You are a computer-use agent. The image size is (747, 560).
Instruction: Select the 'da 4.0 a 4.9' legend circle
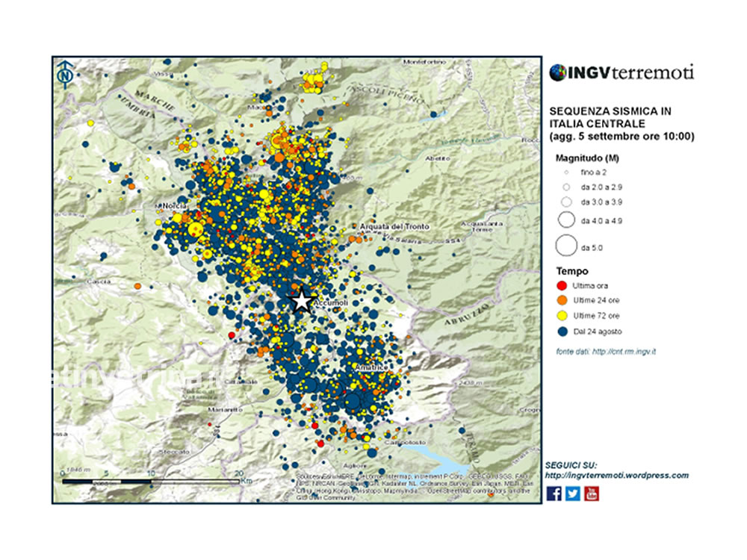[x=566, y=220]
